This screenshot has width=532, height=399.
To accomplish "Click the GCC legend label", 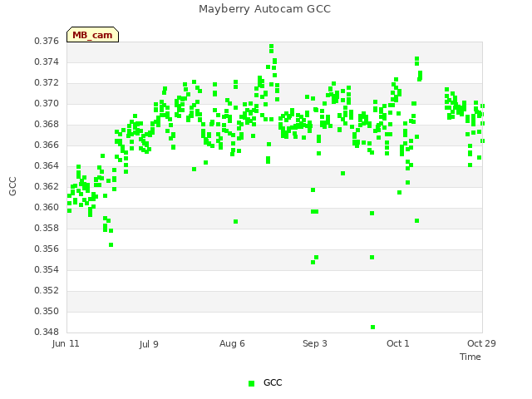I will coord(273,382).
